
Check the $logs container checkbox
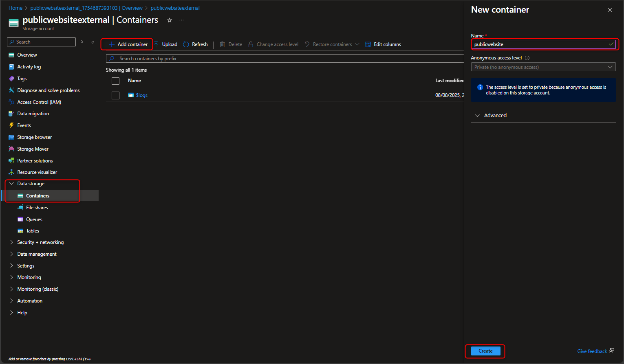coord(115,95)
